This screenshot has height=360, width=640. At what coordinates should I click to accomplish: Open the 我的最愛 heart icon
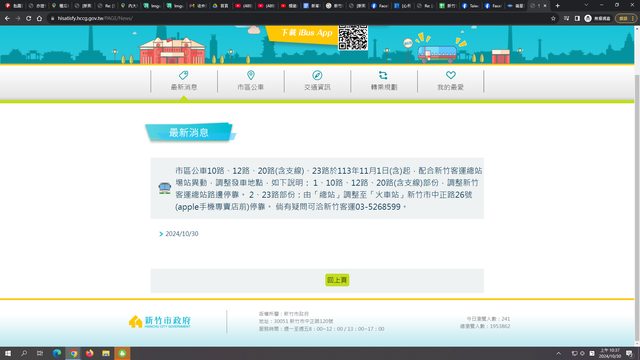(451, 75)
